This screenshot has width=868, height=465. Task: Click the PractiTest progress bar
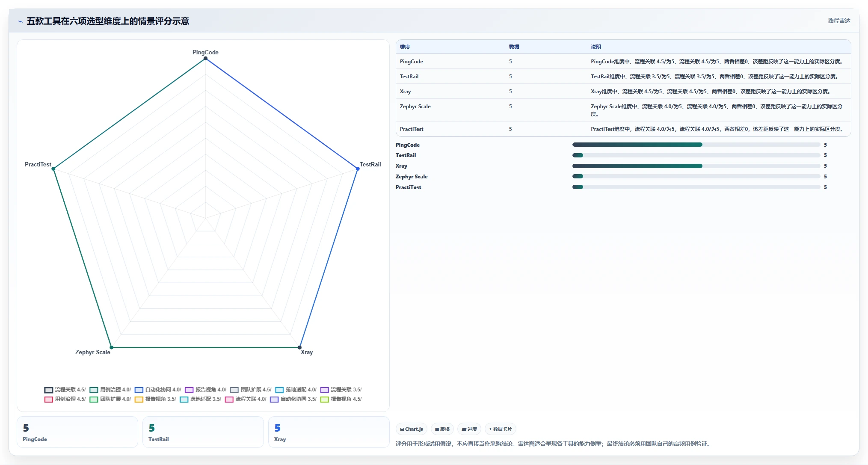click(x=696, y=187)
